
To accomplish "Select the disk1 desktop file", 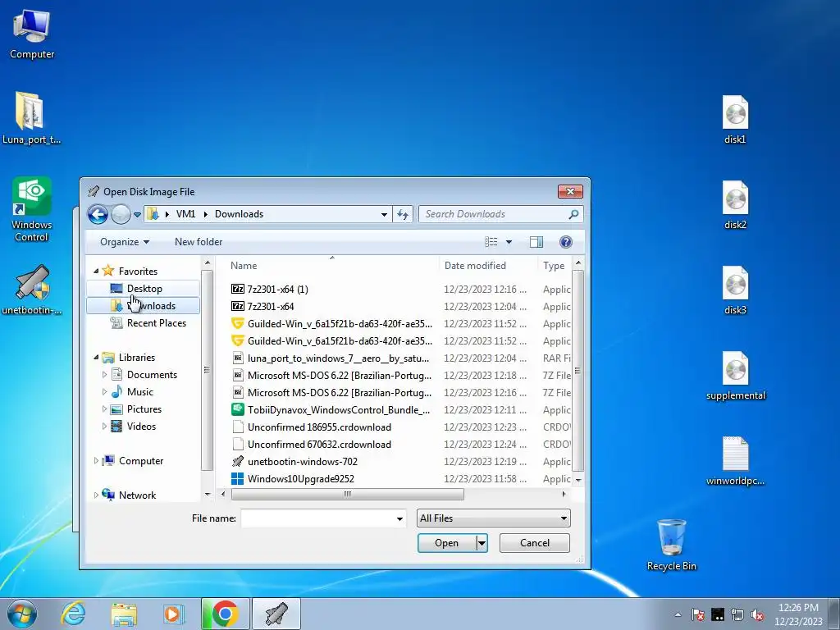I will pos(735,120).
